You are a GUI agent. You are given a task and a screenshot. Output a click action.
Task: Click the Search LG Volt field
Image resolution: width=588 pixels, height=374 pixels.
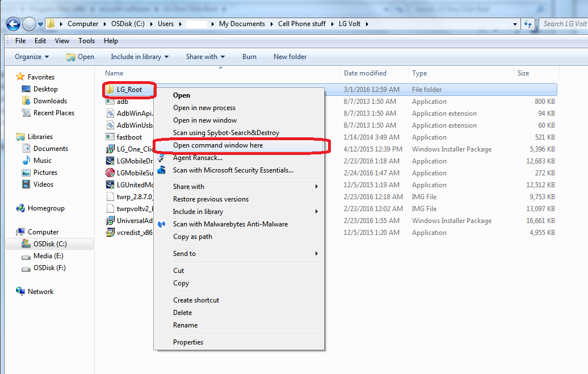[564, 24]
